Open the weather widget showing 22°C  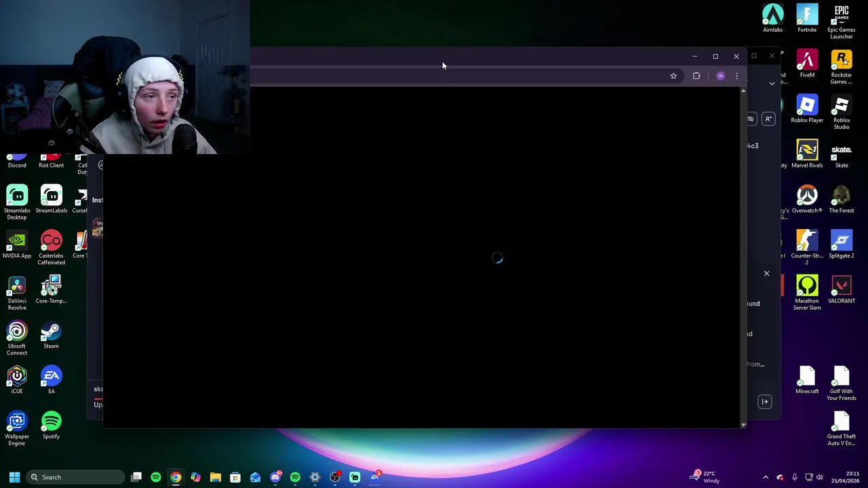click(x=706, y=477)
